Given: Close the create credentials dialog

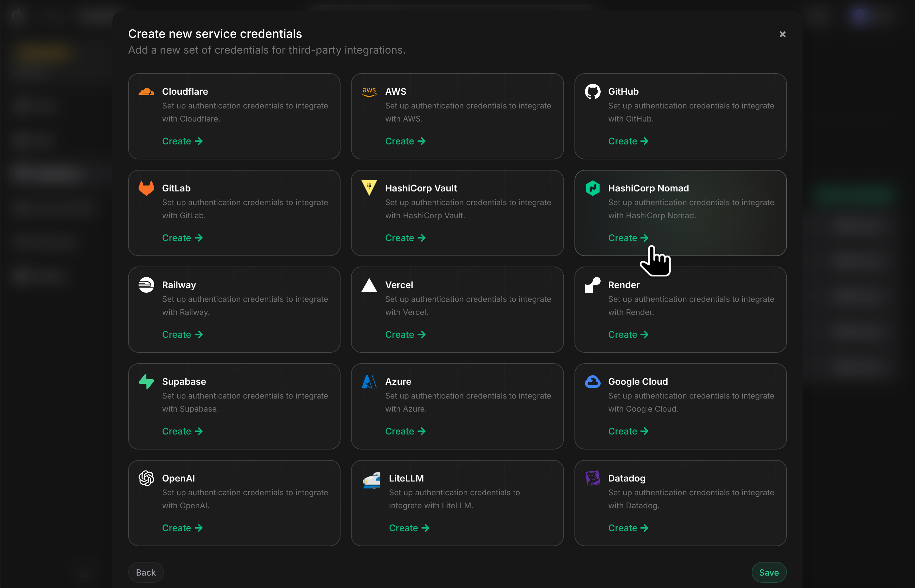Looking at the screenshot, I should [x=782, y=34].
